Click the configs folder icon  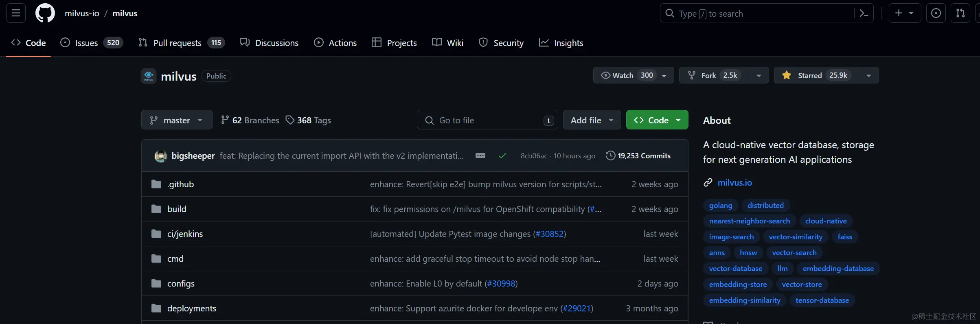tap(156, 284)
